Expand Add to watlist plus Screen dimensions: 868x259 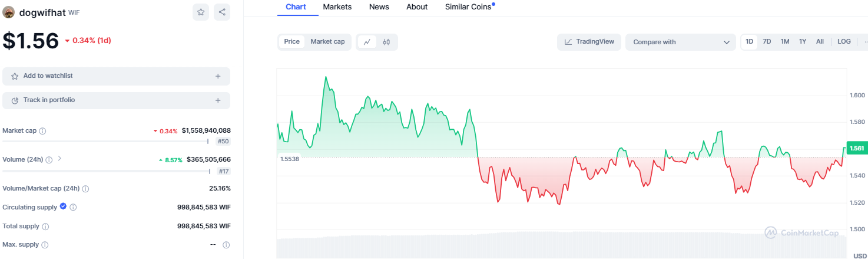[x=218, y=76]
